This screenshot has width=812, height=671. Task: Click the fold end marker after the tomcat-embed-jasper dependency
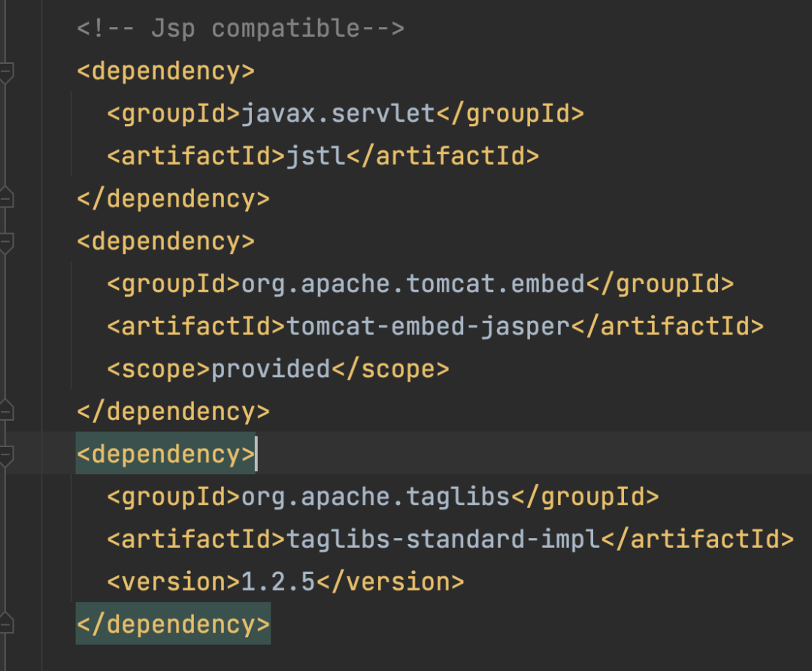point(6,411)
